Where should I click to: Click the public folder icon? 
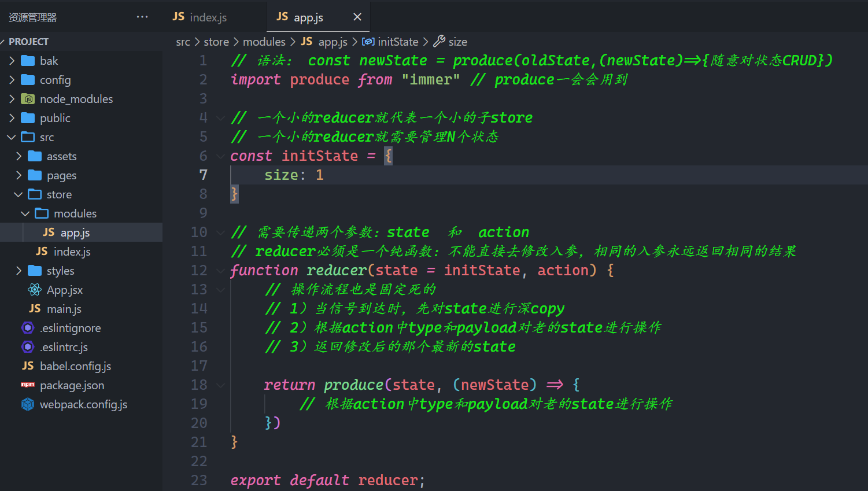(x=28, y=118)
